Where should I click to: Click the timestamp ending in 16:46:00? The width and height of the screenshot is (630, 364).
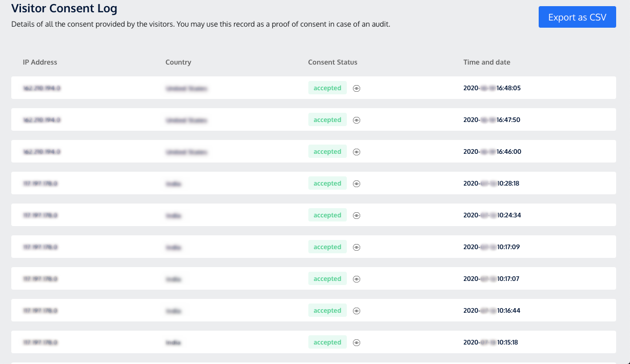coord(492,152)
